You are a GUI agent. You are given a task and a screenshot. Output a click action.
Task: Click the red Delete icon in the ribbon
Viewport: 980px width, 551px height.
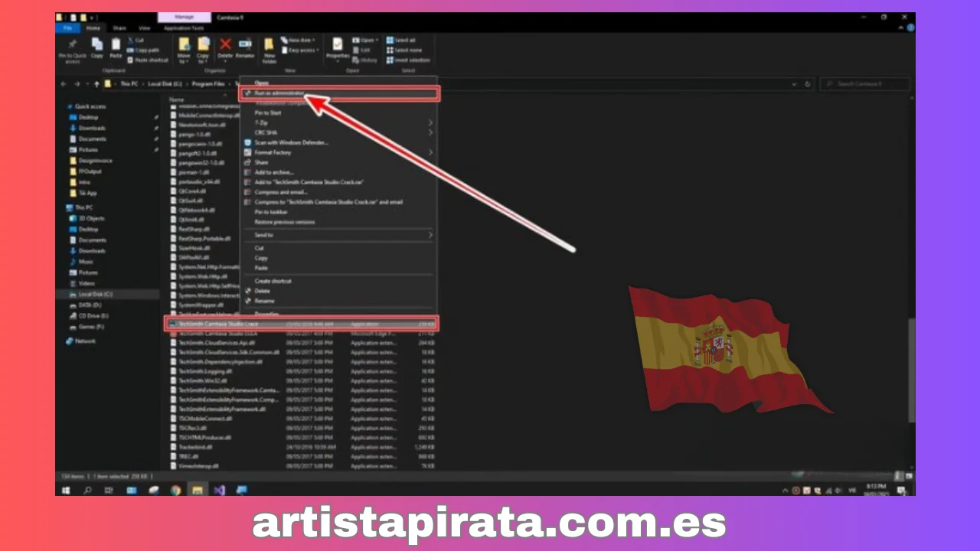225,44
